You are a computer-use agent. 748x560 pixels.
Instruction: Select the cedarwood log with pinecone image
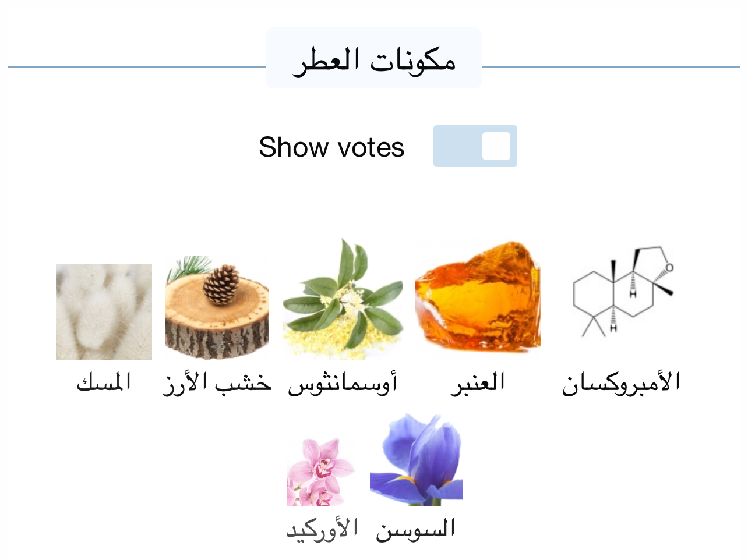tap(217, 309)
